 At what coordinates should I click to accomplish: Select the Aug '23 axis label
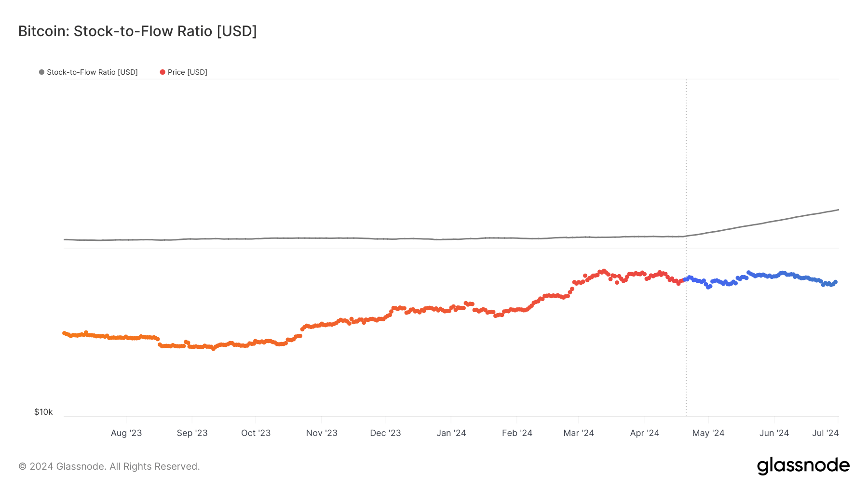126,433
